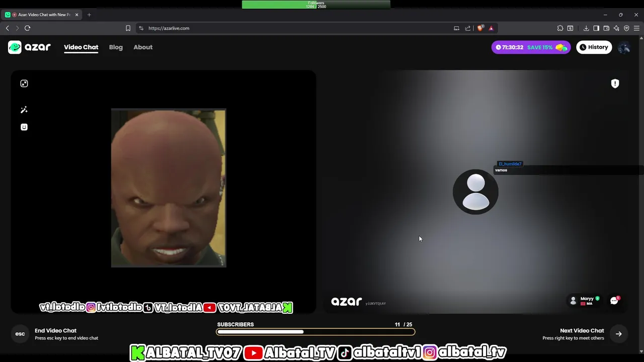644x362 pixels.
Task: Open the extensions puzzle icon
Action: 560,28
